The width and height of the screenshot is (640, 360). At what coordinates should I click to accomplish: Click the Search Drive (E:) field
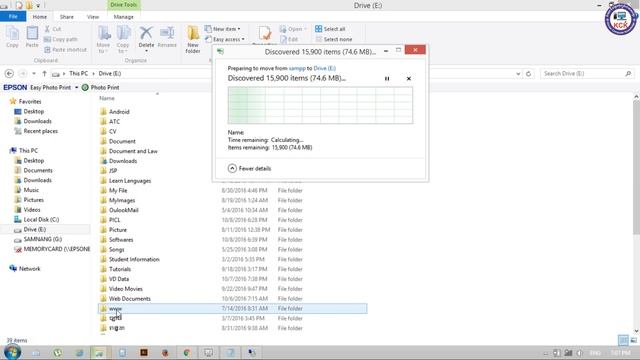click(x=587, y=73)
